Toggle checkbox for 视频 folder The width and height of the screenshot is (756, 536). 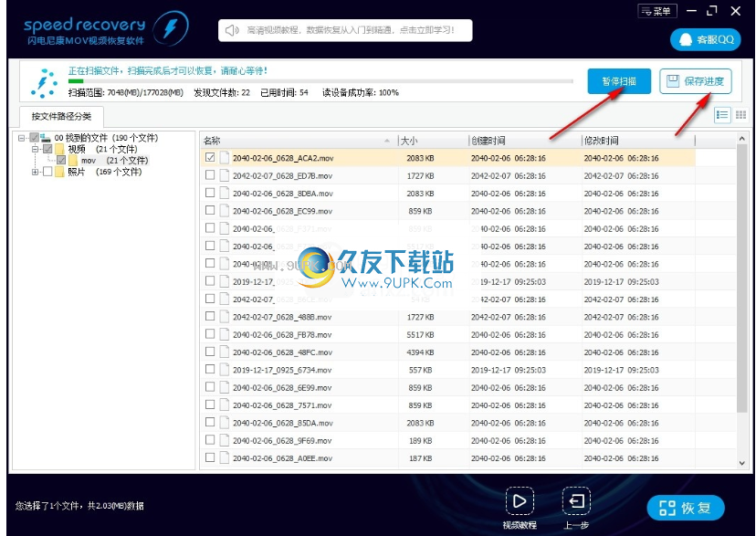(x=47, y=149)
